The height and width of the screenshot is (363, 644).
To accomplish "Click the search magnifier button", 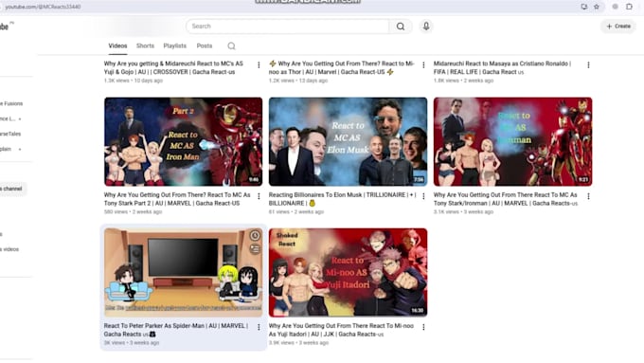I will coord(401,27).
